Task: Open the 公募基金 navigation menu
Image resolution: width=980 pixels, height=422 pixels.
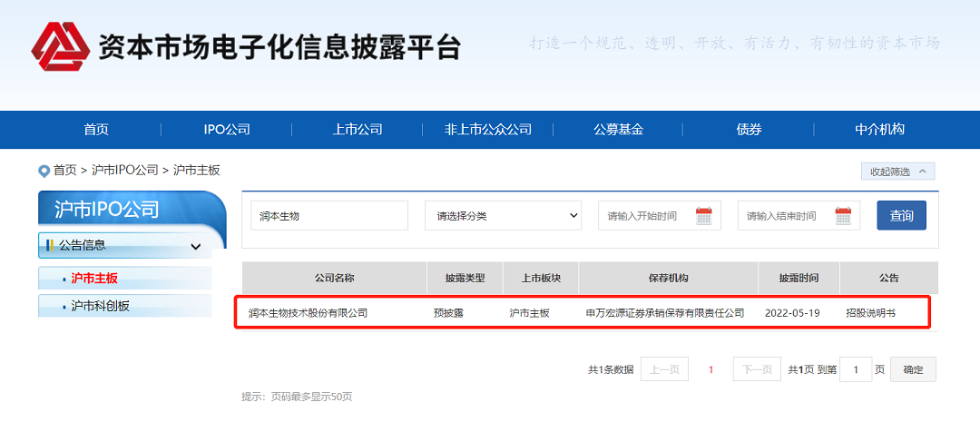Action: click(x=619, y=130)
